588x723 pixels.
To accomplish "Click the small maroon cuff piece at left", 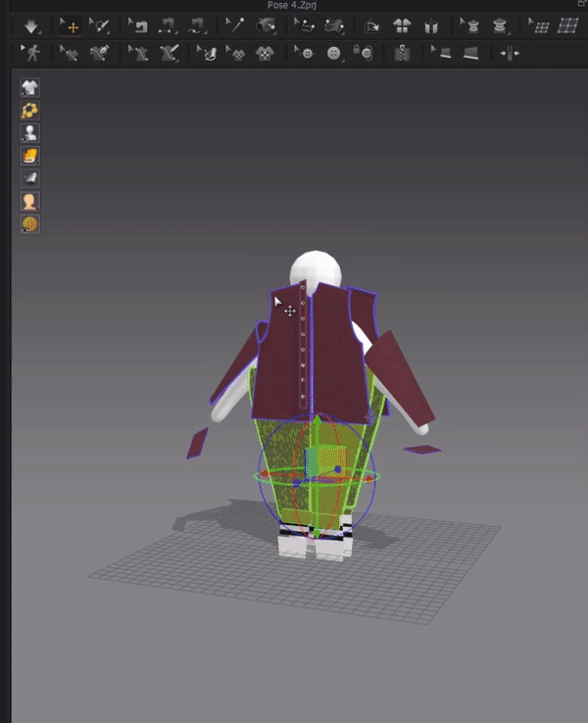I will [x=197, y=443].
